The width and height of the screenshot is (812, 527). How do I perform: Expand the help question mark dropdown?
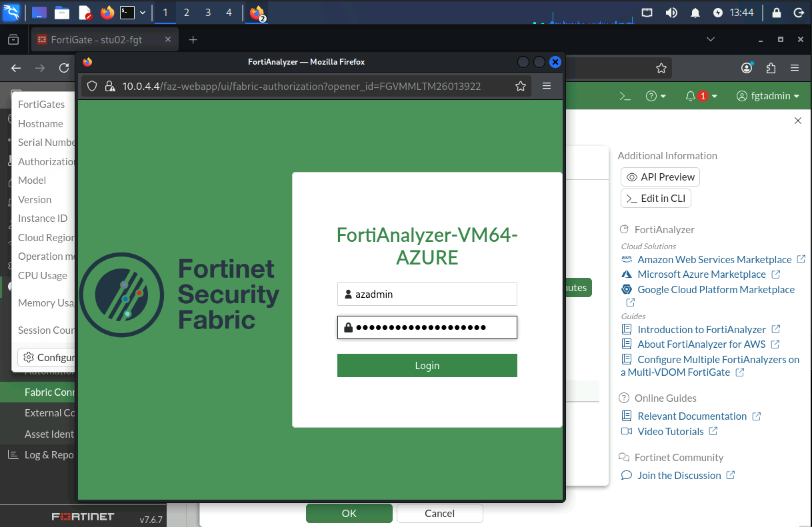point(656,96)
